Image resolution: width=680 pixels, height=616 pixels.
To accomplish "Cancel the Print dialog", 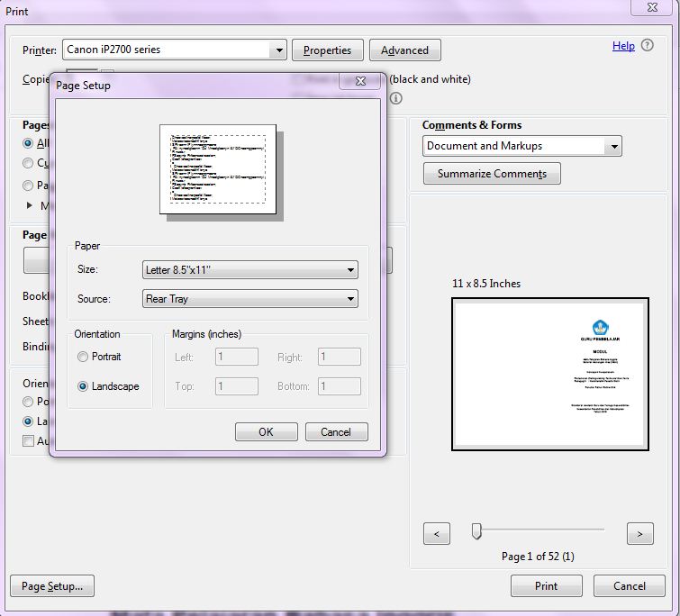I will (x=630, y=586).
